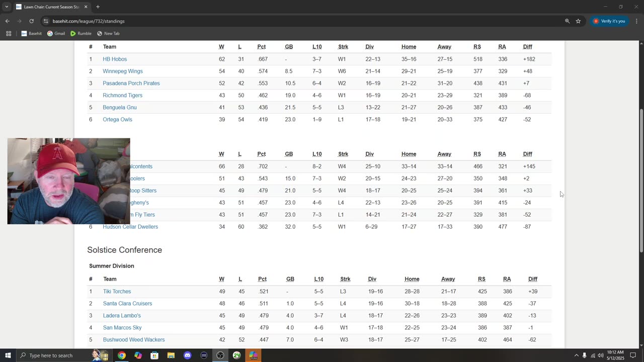Open Bushwood Weed Wackers team link

pyautogui.click(x=134, y=340)
